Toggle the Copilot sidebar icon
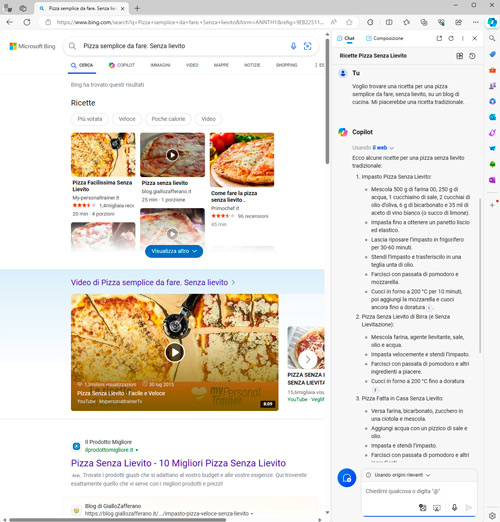Image resolution: width=500 pixels, height=522 pixels. [x=492, y=22]
